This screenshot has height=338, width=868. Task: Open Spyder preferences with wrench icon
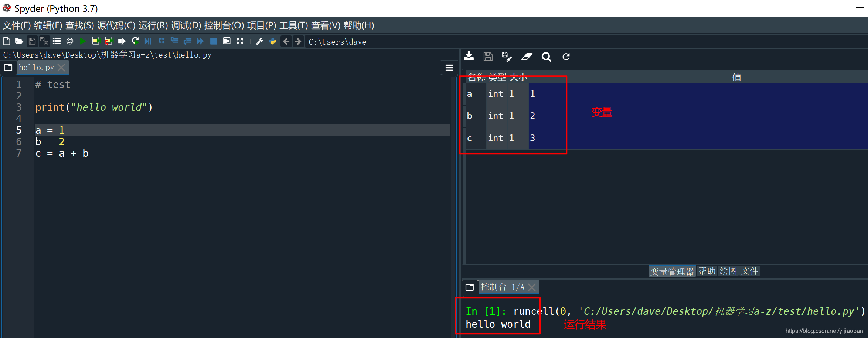click(x=260, y=41)
